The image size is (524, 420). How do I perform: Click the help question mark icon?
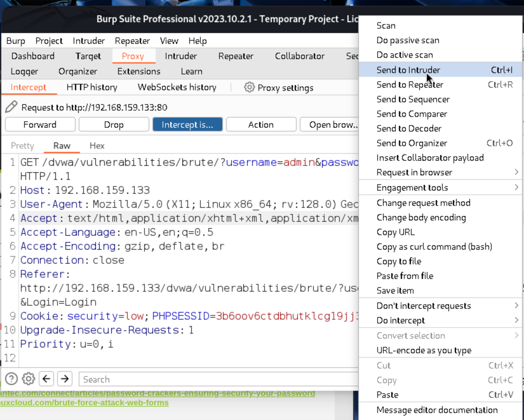11,379
